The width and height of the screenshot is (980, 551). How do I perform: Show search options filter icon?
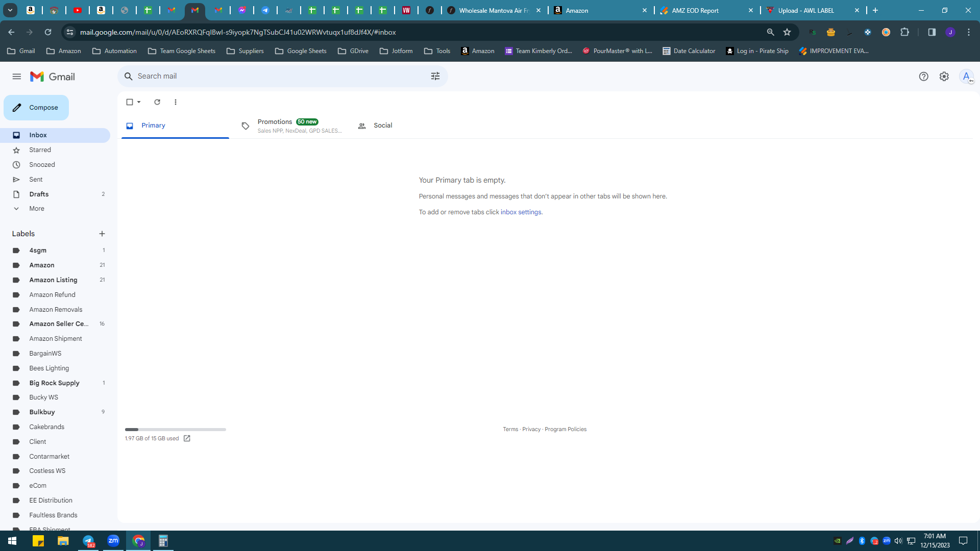[x=435, y=76]
